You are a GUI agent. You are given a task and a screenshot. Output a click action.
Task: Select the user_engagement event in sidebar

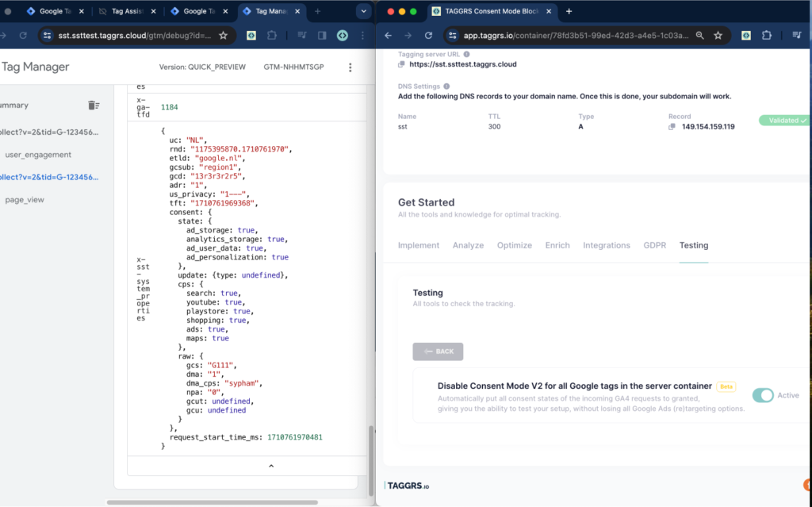[x=38, y=155]
